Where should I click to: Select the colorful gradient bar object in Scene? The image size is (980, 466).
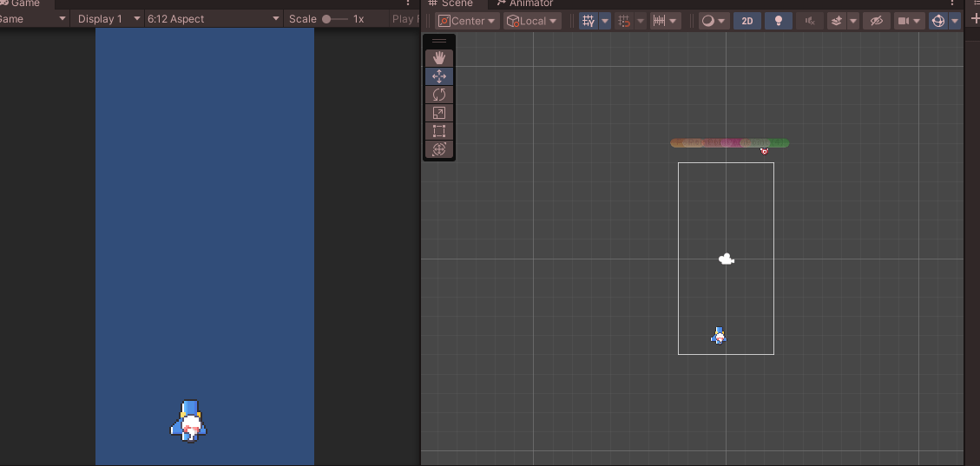coord(729,143)
